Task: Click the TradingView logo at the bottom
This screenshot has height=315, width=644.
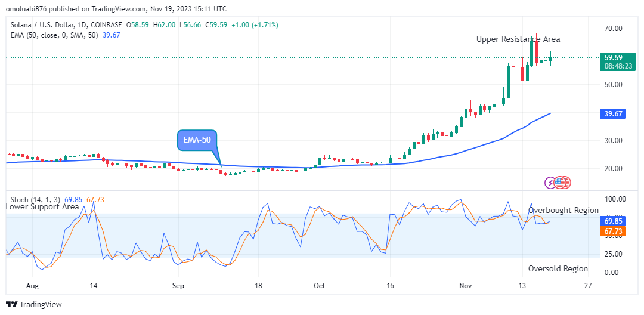Action: [34, 304]
